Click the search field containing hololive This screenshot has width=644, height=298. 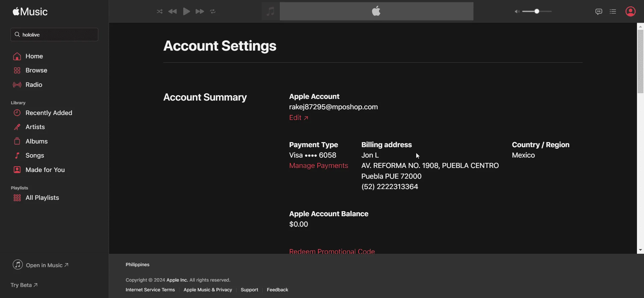(54, 35)
